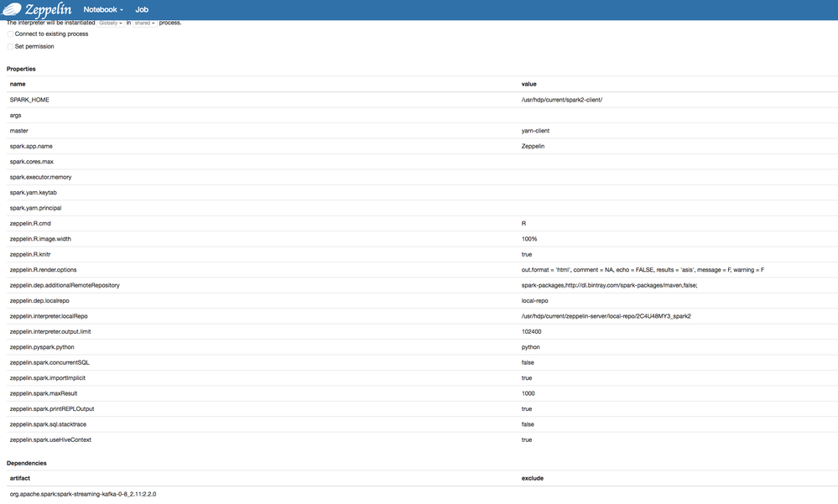Open the Notebook menu
Screen dimensions: 838x504
(x=99, y=9)
